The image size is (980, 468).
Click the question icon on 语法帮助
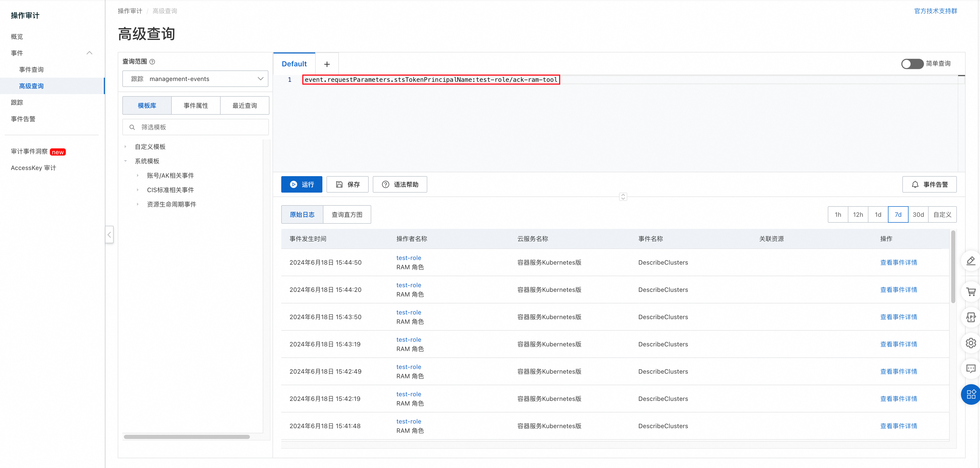[385, 185]
